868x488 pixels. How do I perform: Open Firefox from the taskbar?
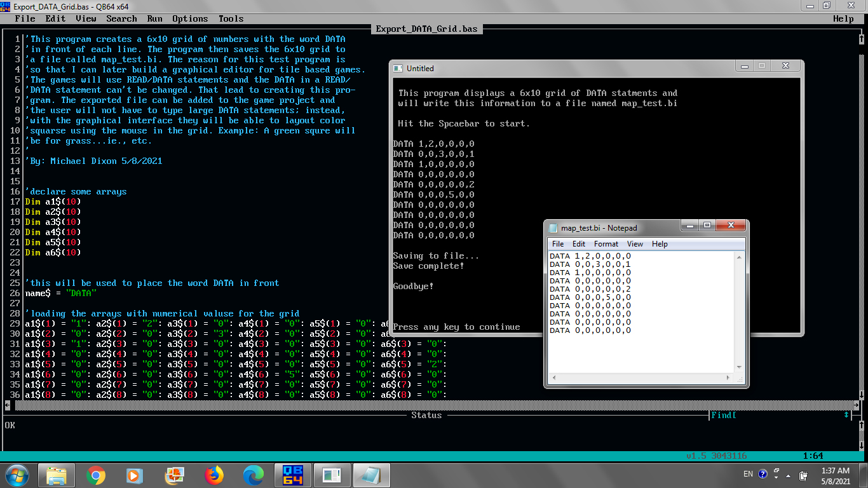214,475
